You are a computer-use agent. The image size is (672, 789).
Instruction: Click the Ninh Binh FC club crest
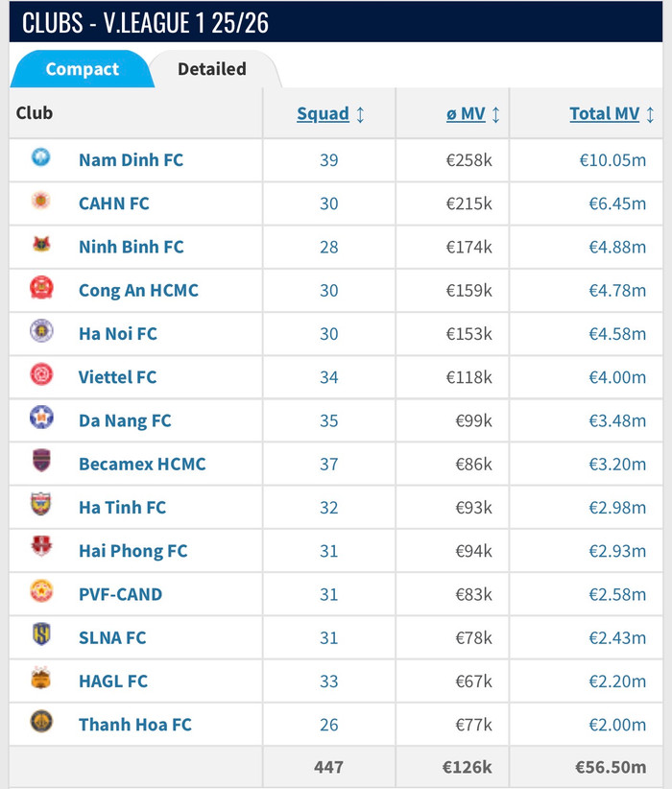[40, 245]
